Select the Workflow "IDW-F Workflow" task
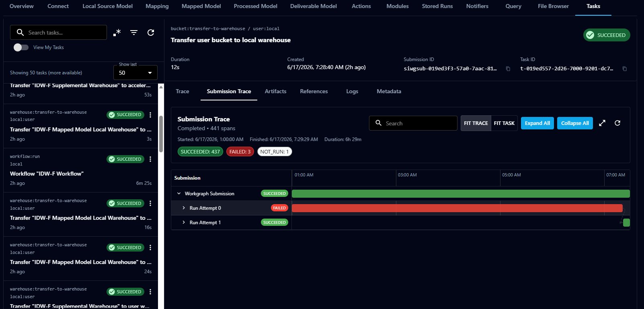Viewport: 644px width, 309px height. tap(81, 170)
